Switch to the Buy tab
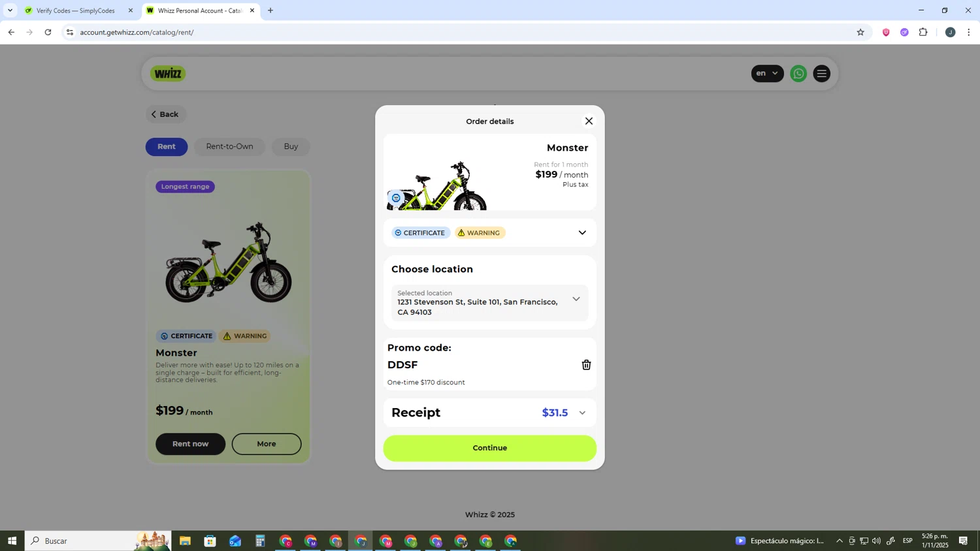Image resolution: width=980 pixels, height=551 pixels. click(x=291, y=146)
